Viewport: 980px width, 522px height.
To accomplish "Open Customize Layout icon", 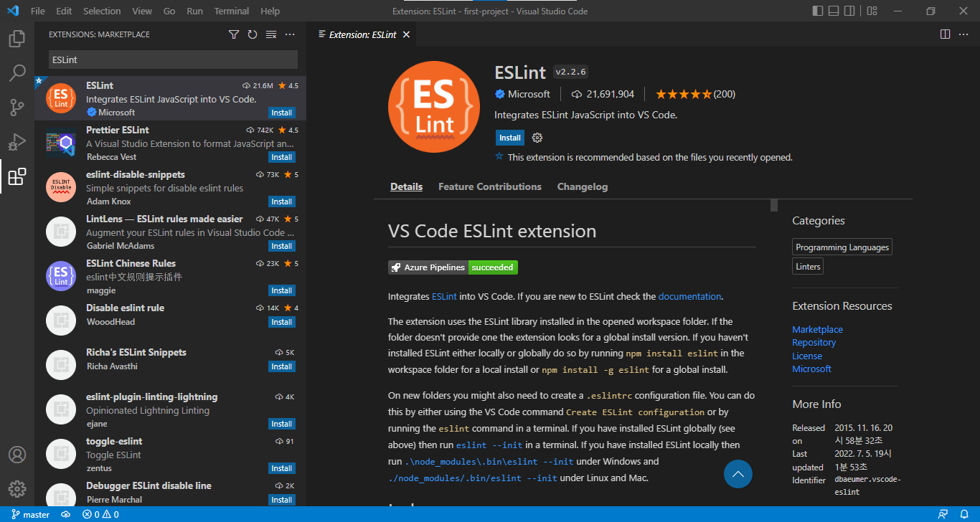I will pos(872,11).
